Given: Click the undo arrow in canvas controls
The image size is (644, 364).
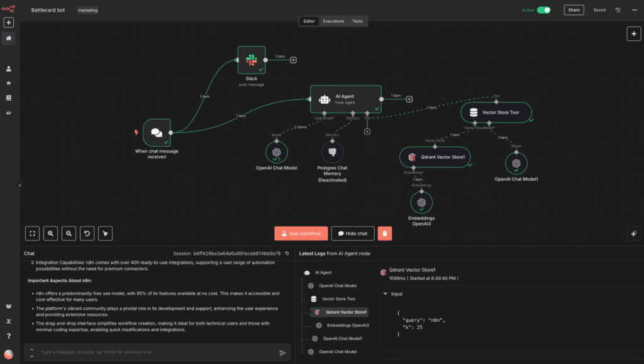Looking at the screenshot, I should point(87,233).
